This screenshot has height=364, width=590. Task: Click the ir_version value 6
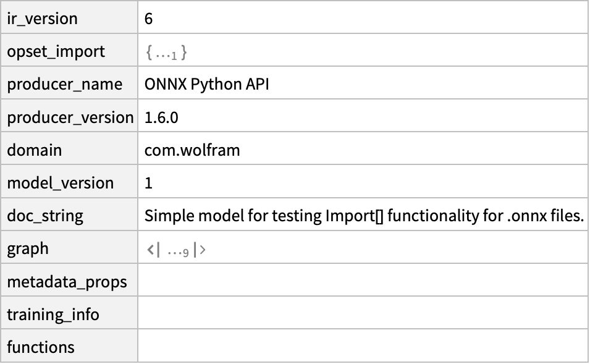[x=149, y=19]
